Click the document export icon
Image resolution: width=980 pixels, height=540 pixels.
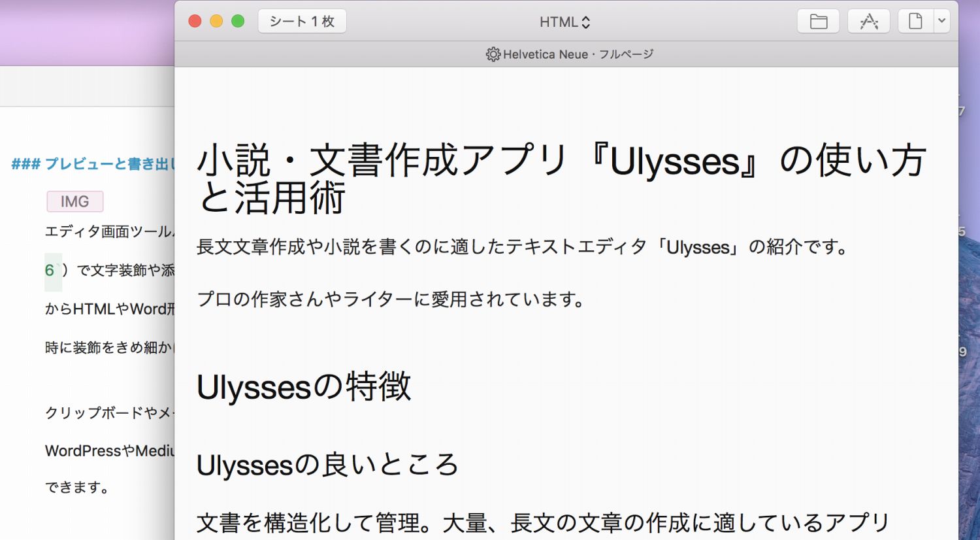[915, 22]
